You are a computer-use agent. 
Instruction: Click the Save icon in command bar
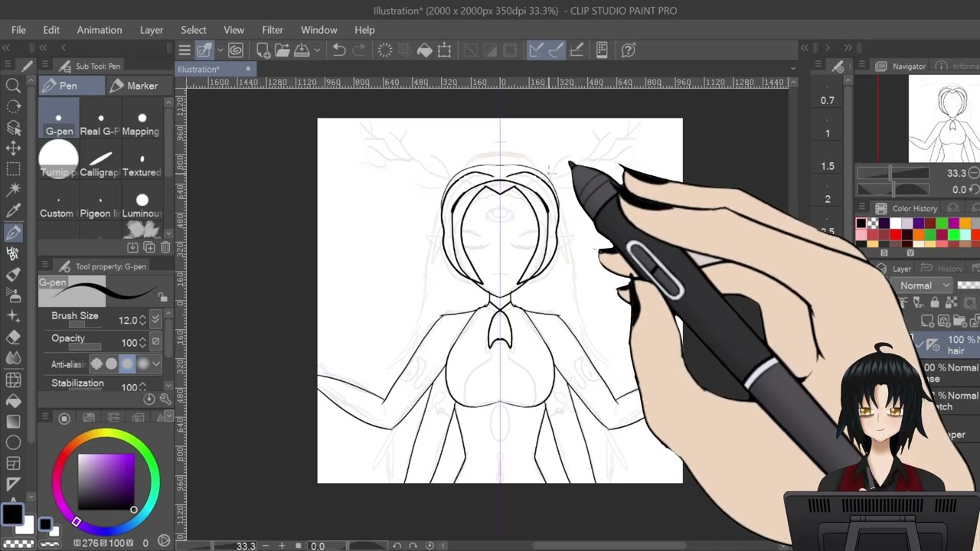[x=302, y=51]
